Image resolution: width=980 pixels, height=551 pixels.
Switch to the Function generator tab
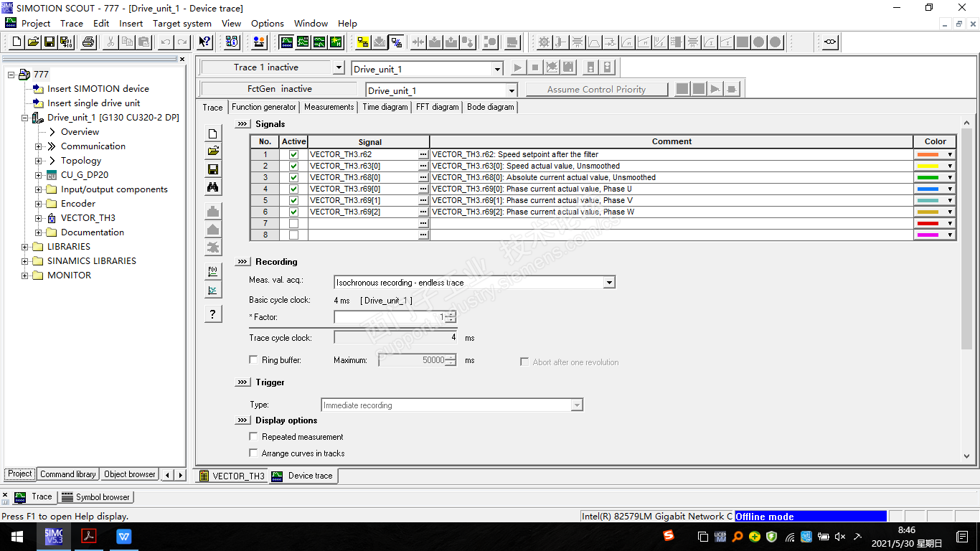[x=263, y=107]
